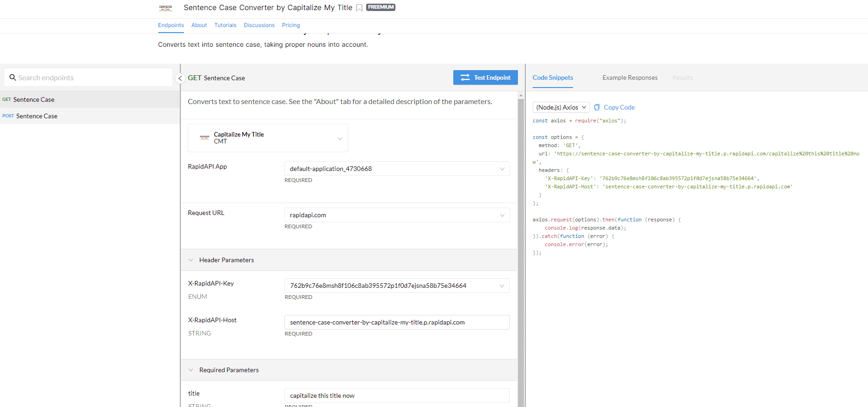
Task: Select the GET Sentence Case endpoint
Action: [90, 99]
